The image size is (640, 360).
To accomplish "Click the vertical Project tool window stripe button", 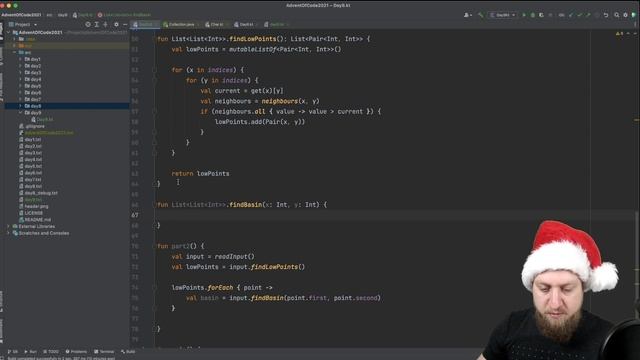I will (x=2, y=31).
